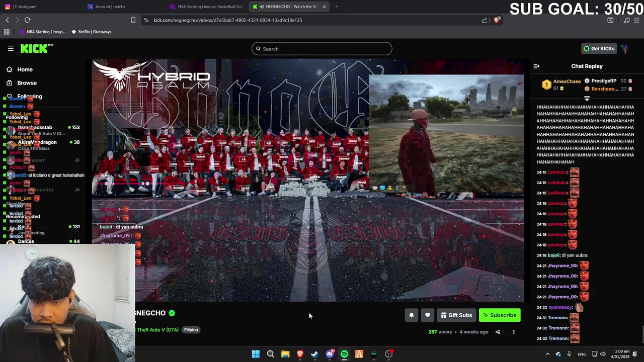Image resolution: width=644 pixels, height=362 pixels.
Task: Toggle the follow heart button
Action: 428,315
